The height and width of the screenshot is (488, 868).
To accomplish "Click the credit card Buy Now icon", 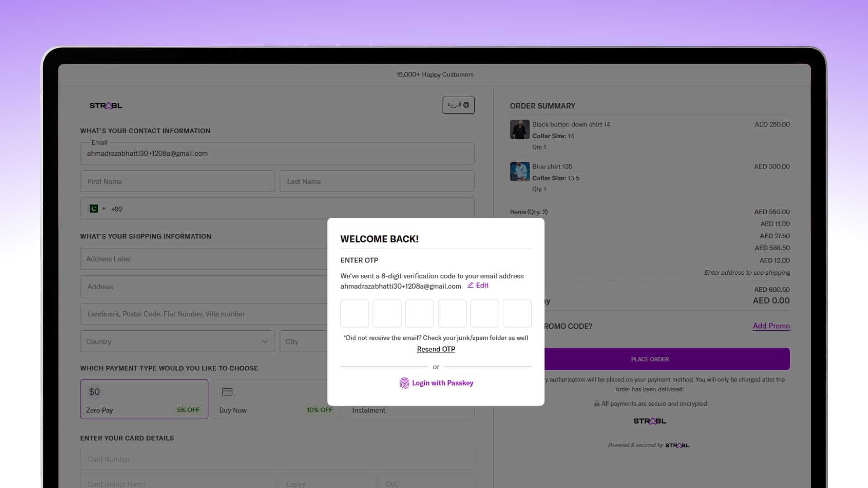I will point(227,392).
